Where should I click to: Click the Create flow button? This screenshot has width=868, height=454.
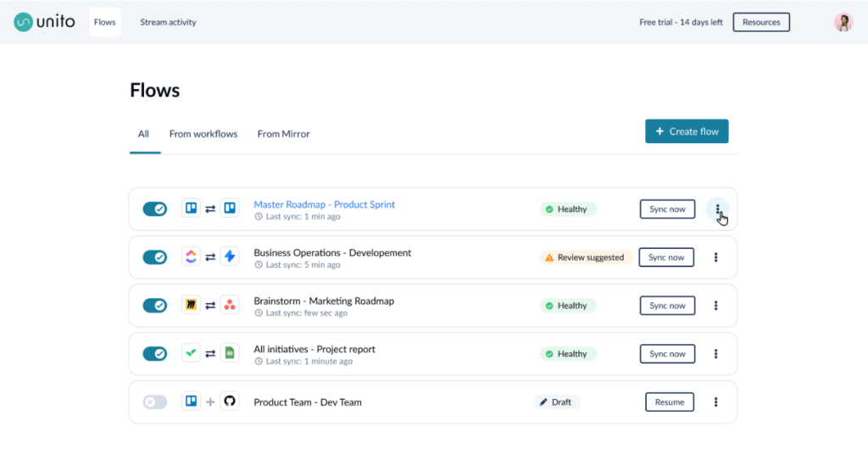tap(687, 131)
